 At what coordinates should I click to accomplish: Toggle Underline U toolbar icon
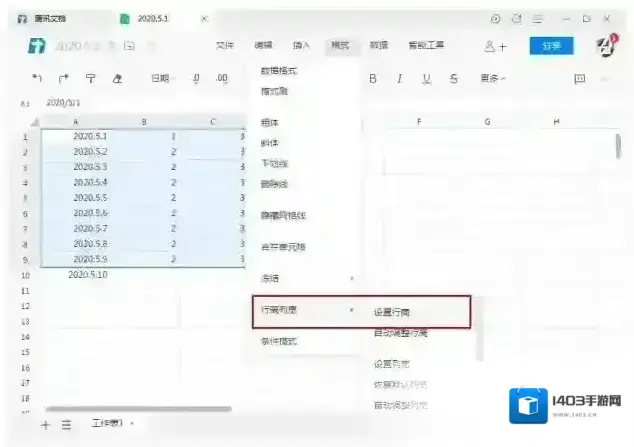[x=426, y=78]
